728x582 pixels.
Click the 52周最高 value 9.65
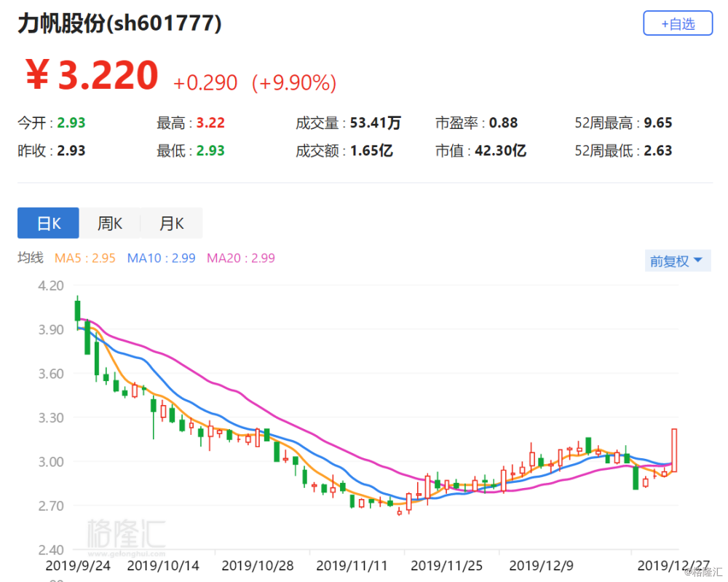[x=658, y=122]
